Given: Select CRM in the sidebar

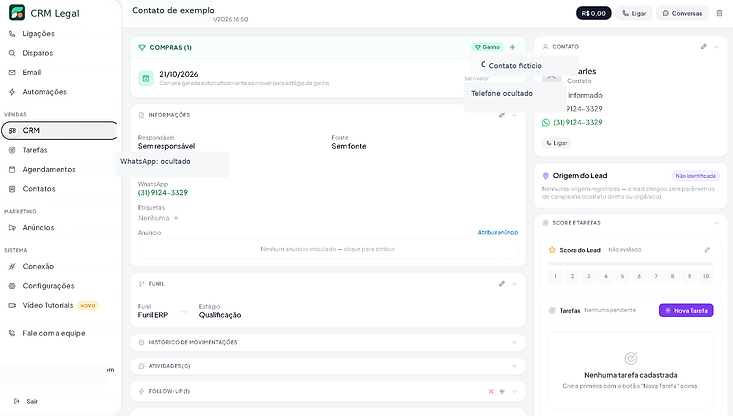Looking at the screenshot, I should pos(59,130).
